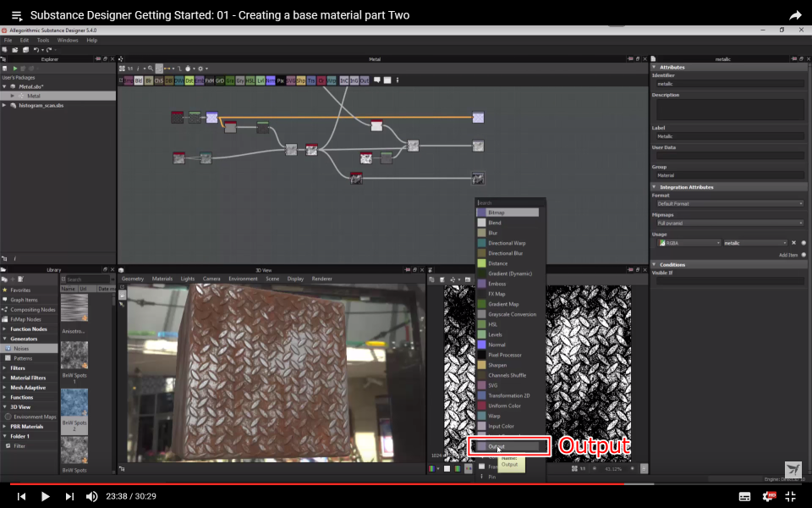
Task: Click the Levels (Lvl) node toolbar icon
Action: (x=260, y=80)
